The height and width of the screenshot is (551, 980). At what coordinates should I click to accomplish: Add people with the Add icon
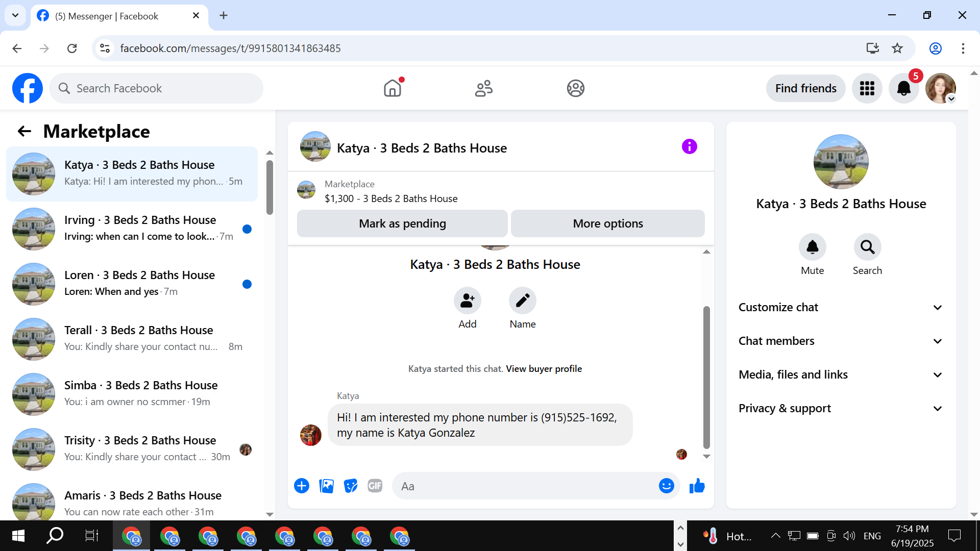click(x=467, y=300)
